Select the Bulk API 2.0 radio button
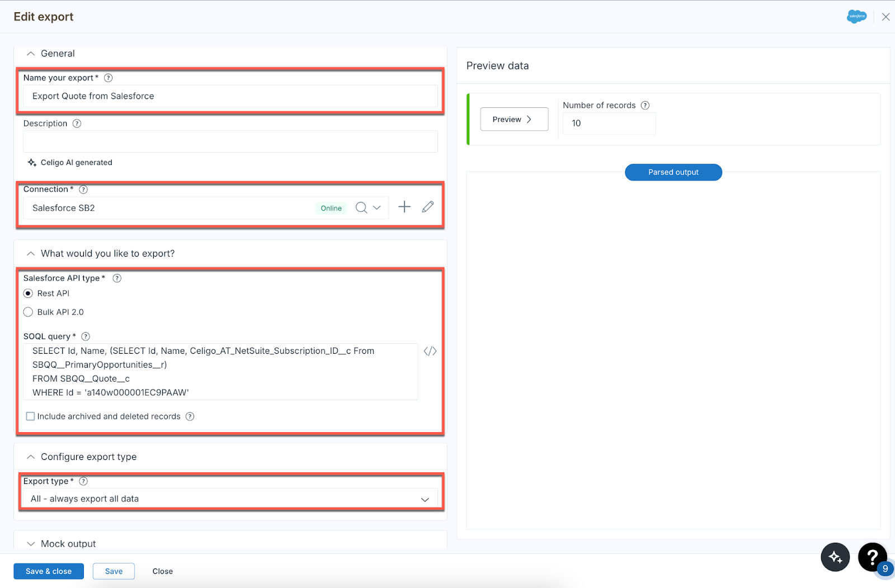The image size is (895, 588). [28, 312]
